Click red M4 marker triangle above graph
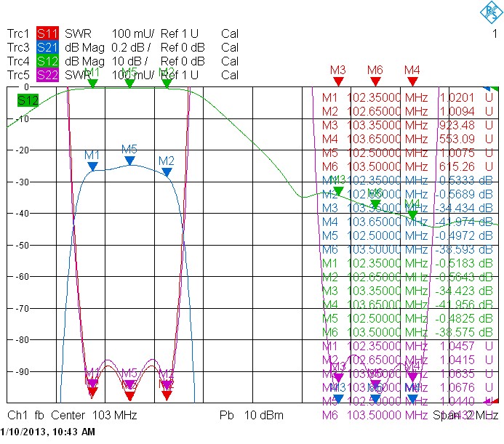 [412, 81]
